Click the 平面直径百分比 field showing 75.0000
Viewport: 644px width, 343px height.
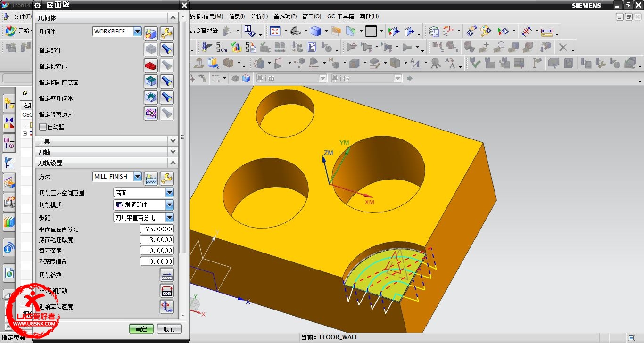pos(157,229)
